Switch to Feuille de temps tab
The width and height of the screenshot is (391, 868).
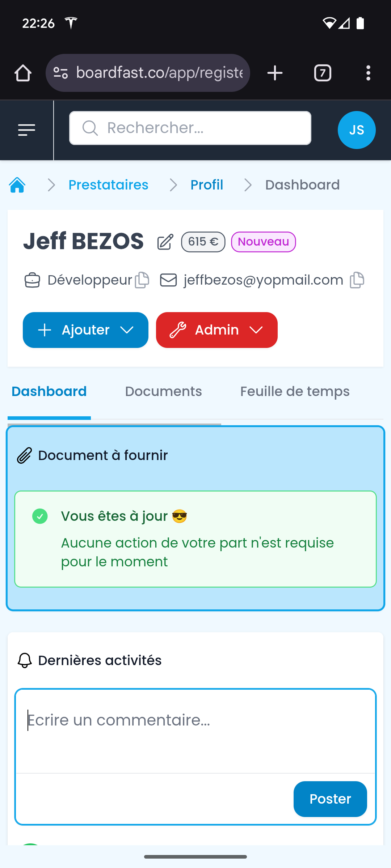pos(295,392)
